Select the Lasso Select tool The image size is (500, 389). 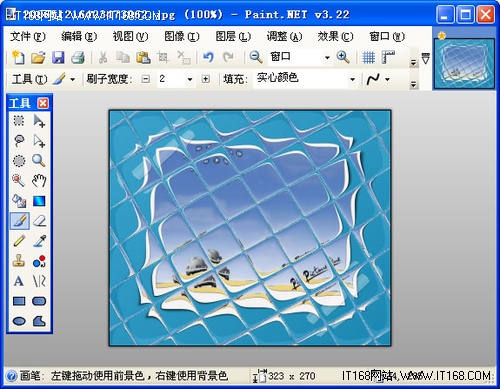pos(19,141)
